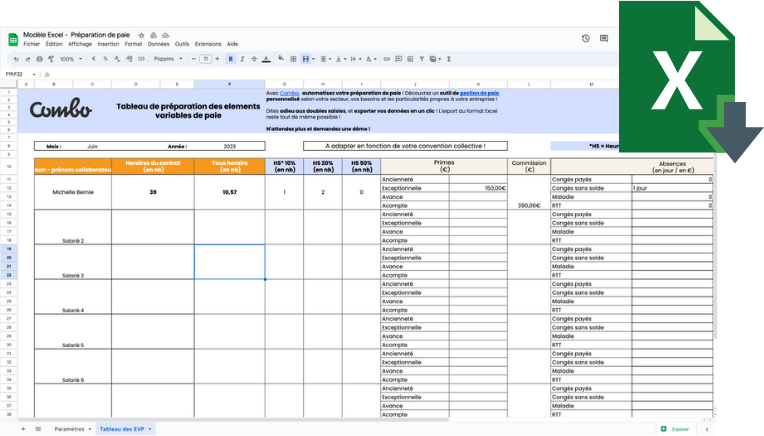Screen dimensions: 764x436
Task: Open the Extensions menu
Action: coord(208,44)
